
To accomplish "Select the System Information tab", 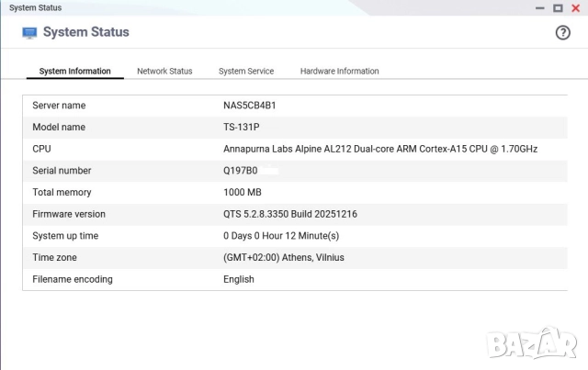I will pyautogui.click(x=75, y=72).
